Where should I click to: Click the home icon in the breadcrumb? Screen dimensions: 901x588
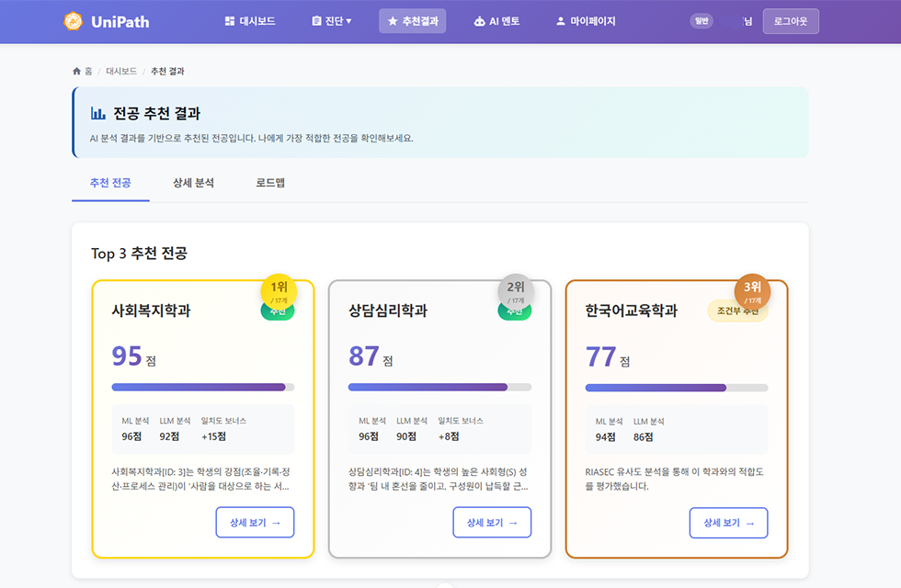[x=75, y=70]
